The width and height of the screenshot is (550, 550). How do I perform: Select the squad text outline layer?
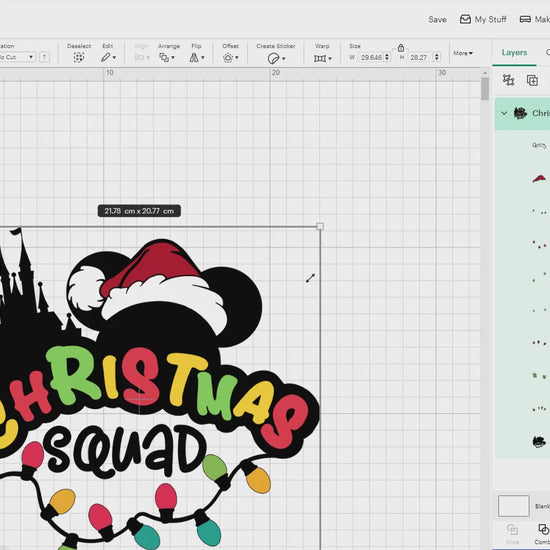click(539, 145)
